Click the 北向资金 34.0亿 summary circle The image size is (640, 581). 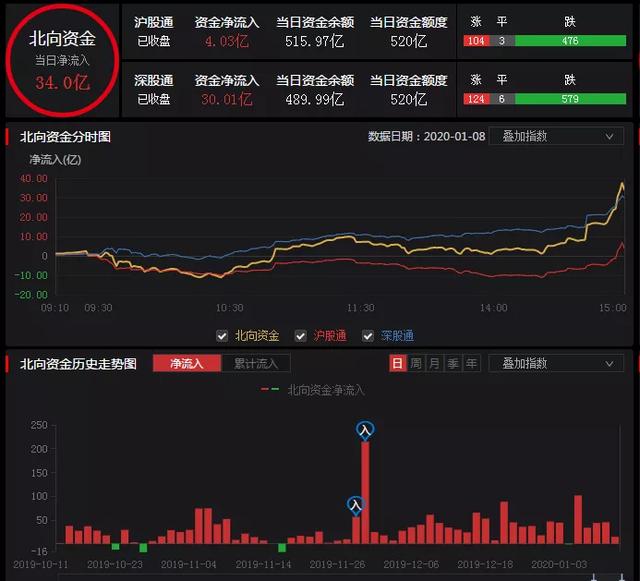pos(62,60)
